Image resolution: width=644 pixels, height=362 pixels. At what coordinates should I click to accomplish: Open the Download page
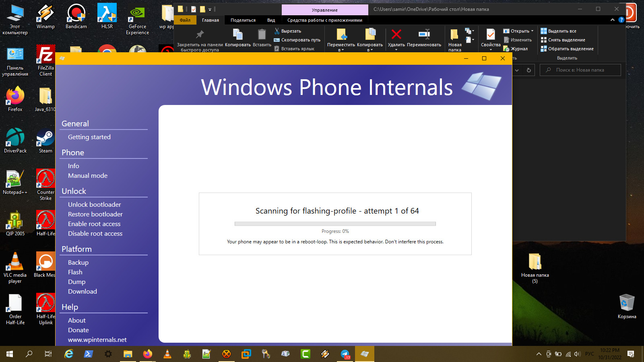click(x=82, y=292)
